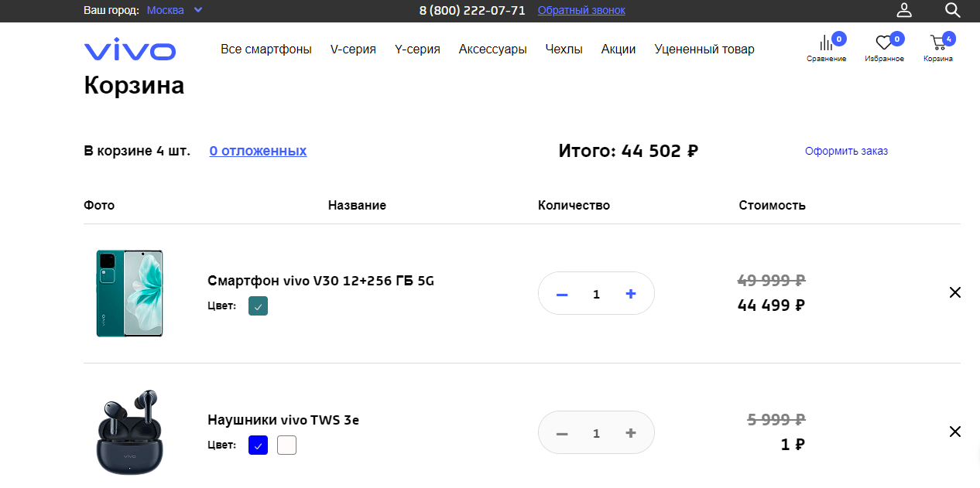Click the Ваш город: label

(111, 10)
